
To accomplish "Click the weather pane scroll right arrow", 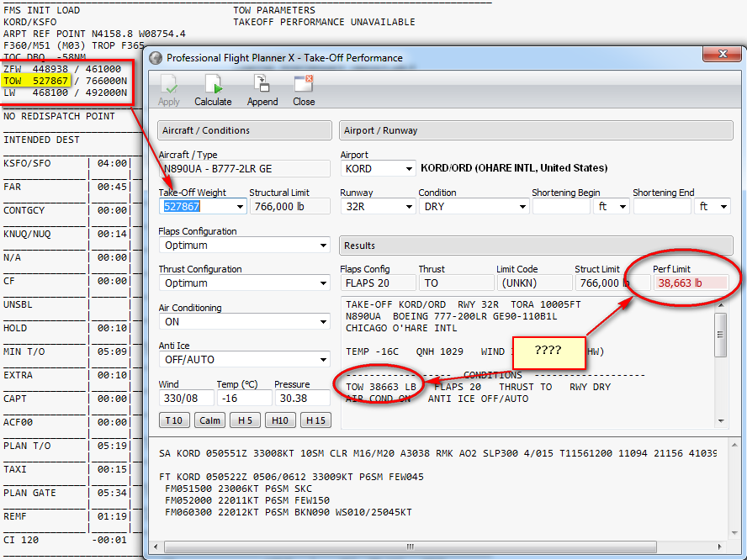I will tap(719, 547).
